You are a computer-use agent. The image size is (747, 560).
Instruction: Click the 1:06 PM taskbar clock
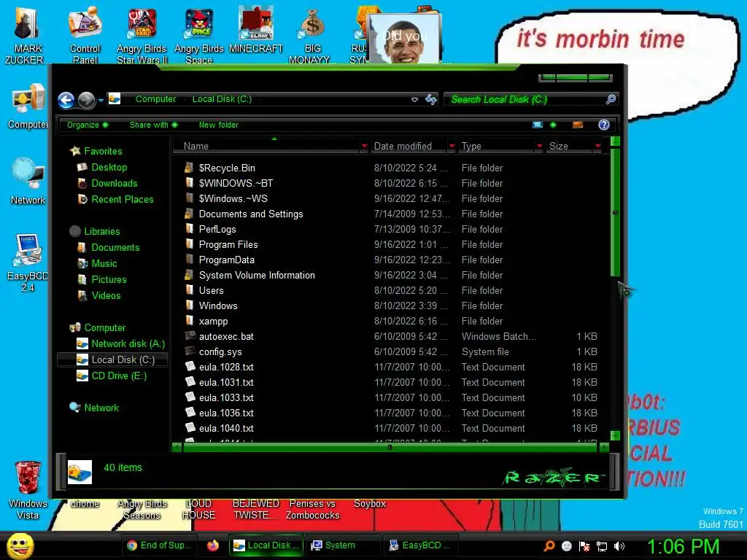coord(682,545)
